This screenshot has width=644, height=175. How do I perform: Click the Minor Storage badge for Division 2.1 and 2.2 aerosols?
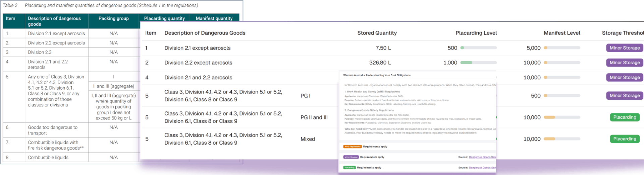coord(625,77)
